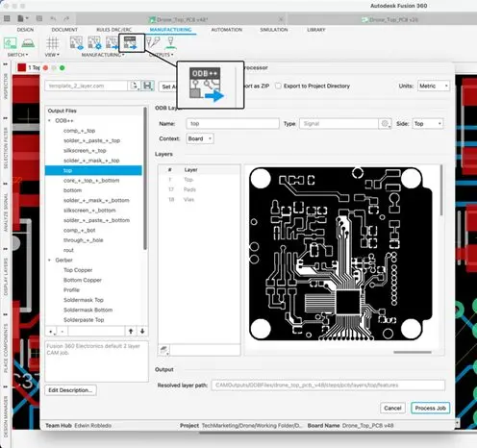Click the Process Job button

431,408
